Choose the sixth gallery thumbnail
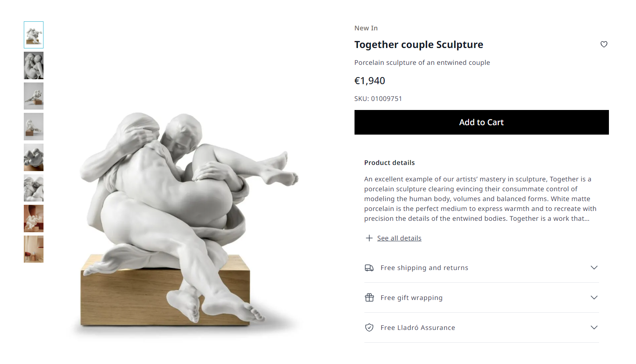The image size is (636, 364). pyautogui.click(x=34, y=188)
